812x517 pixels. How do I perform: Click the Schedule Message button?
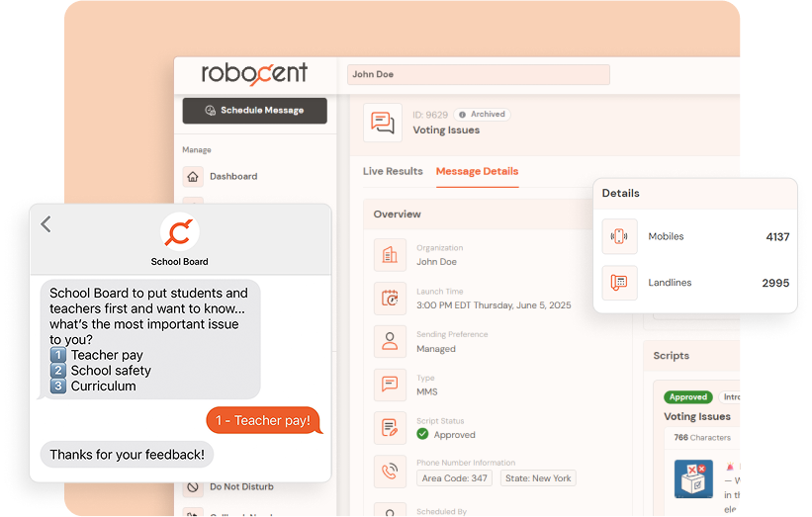pos(254,111)
